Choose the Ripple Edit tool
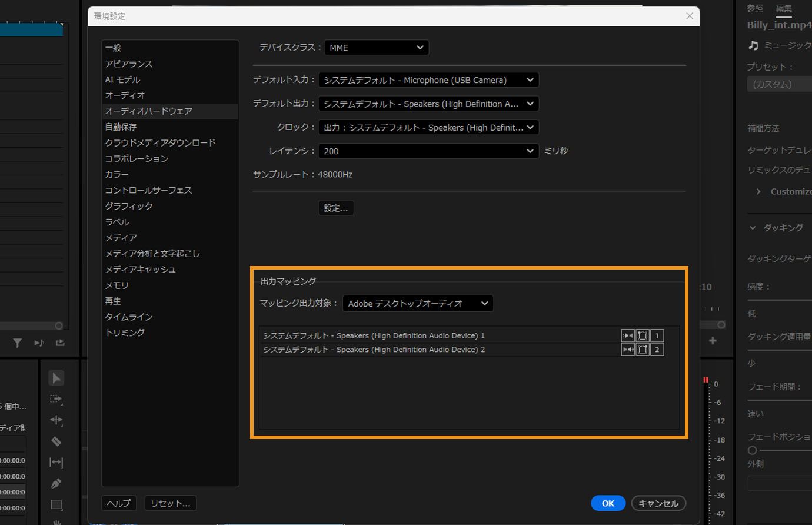 pos(56,420)
